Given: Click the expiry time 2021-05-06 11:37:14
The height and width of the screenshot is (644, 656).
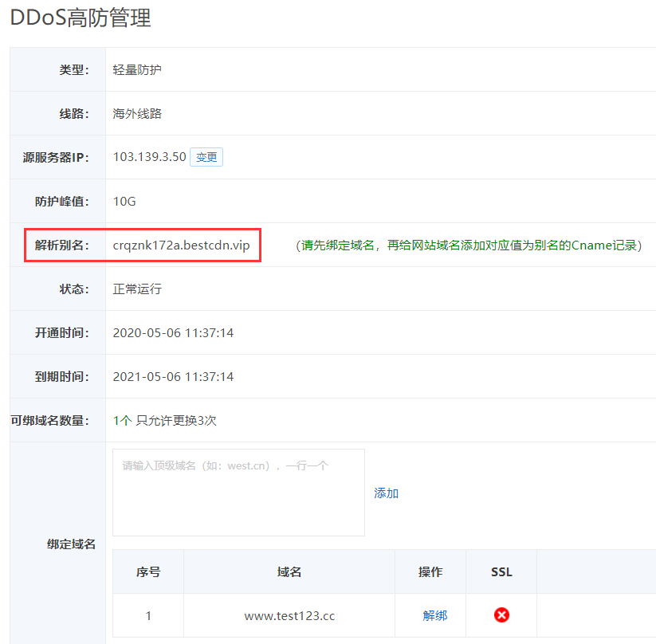Looking at the screenshot, I should click(173, 376).
